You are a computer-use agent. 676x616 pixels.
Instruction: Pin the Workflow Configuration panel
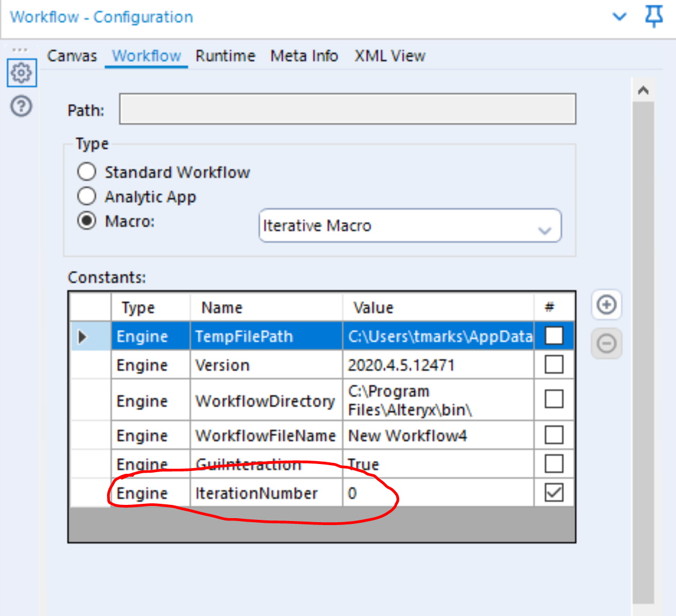[x=654, y=17]
